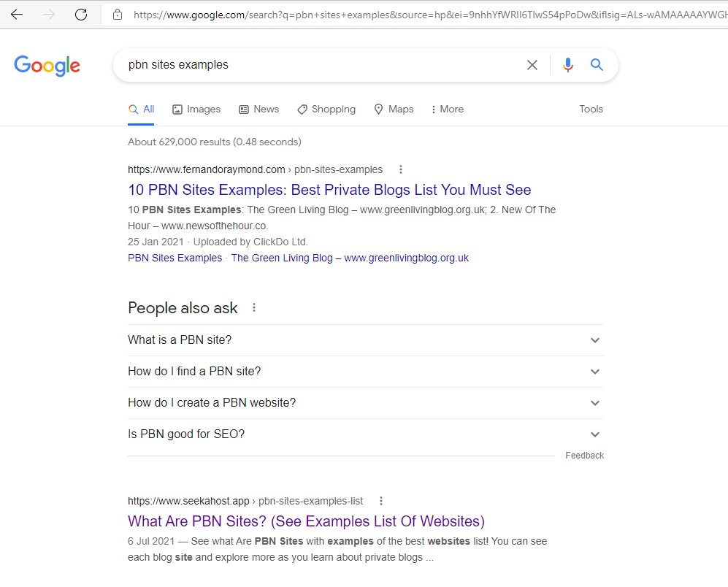This screenshot has width=728, height=587.
Task: Expand "What is a PBN site?" question
Action: (x=595, y=340)
